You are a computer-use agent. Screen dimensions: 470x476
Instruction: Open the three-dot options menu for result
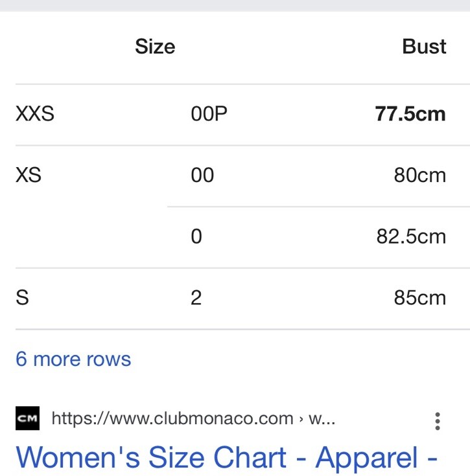pos(437,421)
